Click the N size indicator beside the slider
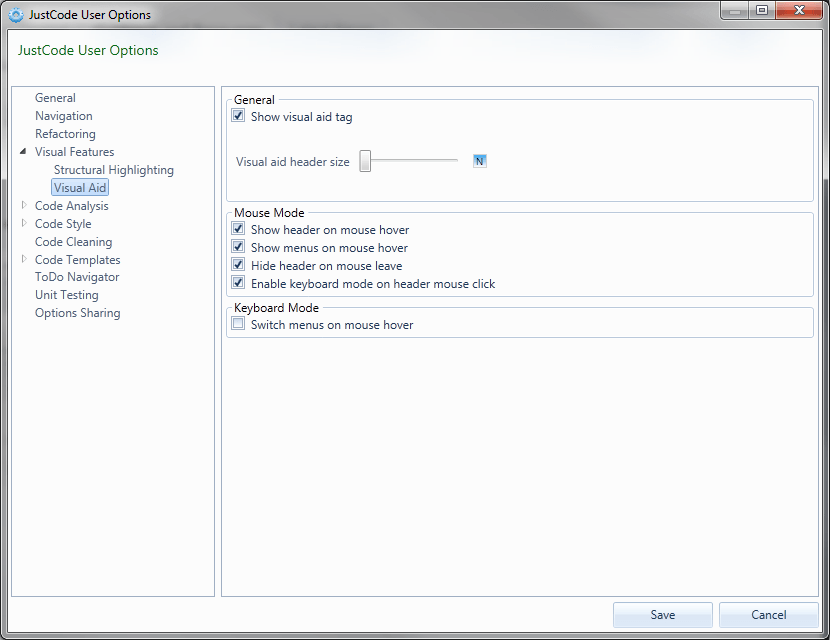 (480, 161)
